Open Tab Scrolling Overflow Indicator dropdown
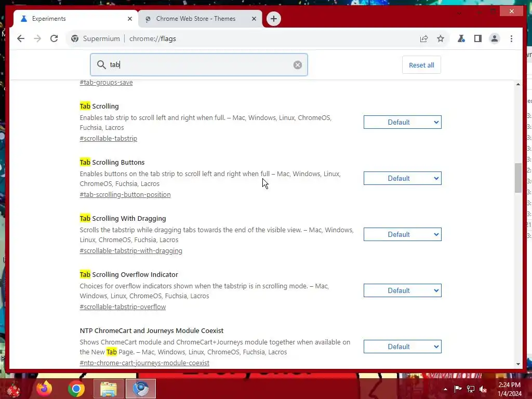The image size is (532, 399). click(x=403, y=290)
